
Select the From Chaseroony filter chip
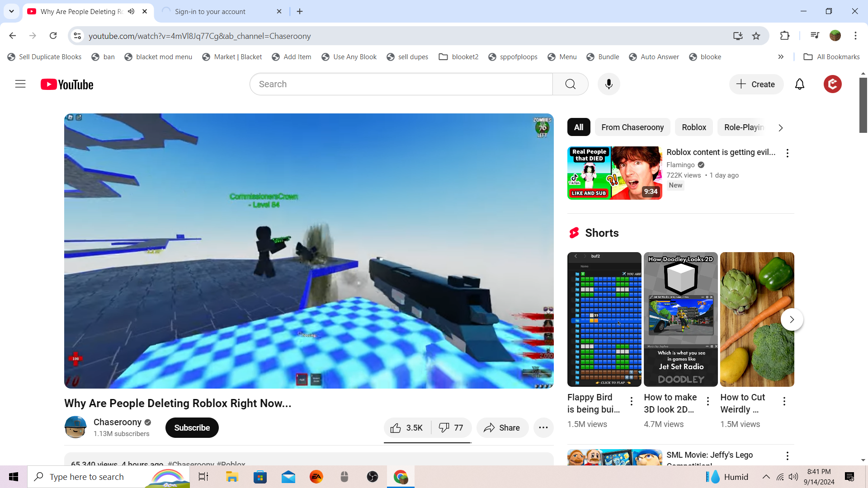[632, 127]
